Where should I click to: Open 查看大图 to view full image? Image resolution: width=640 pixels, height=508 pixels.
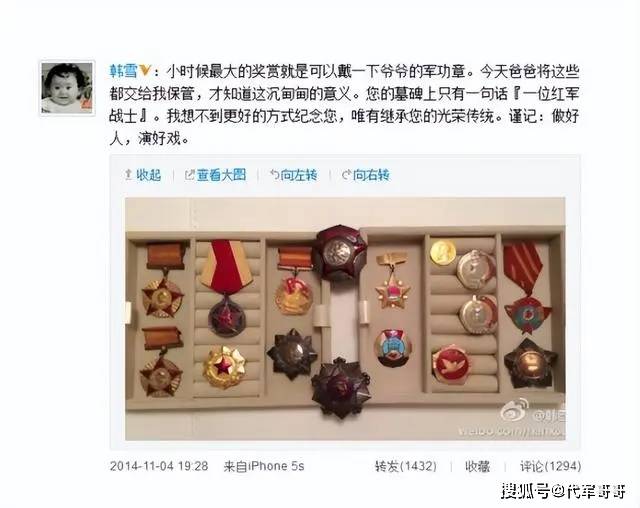click(215, 175)
